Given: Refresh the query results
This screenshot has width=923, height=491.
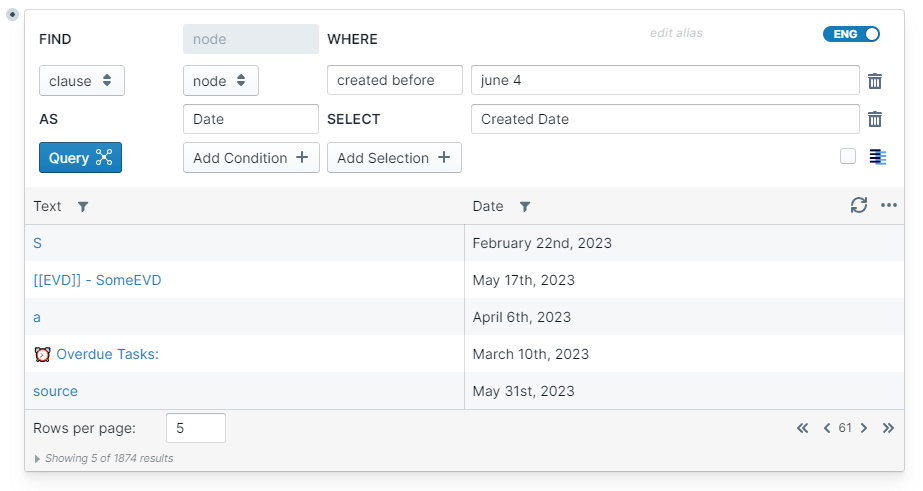Looking at the screenshot, I should (x=859, y=205).
